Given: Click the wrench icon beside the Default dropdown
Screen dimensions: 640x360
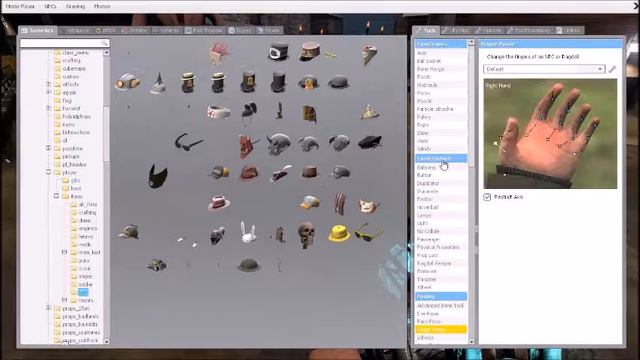Looking at the screenshot, I should click(612, 69).
